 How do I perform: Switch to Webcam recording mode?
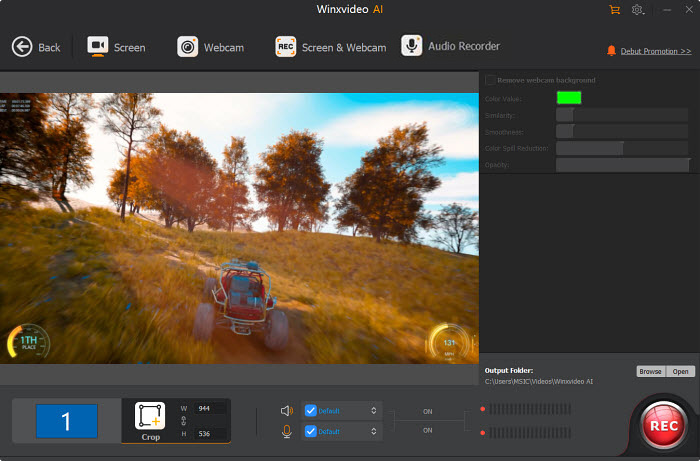point(210,47)
